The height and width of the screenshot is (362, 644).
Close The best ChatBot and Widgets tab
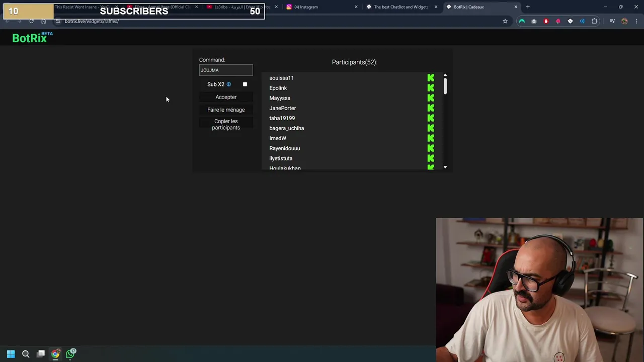[436, 7]
